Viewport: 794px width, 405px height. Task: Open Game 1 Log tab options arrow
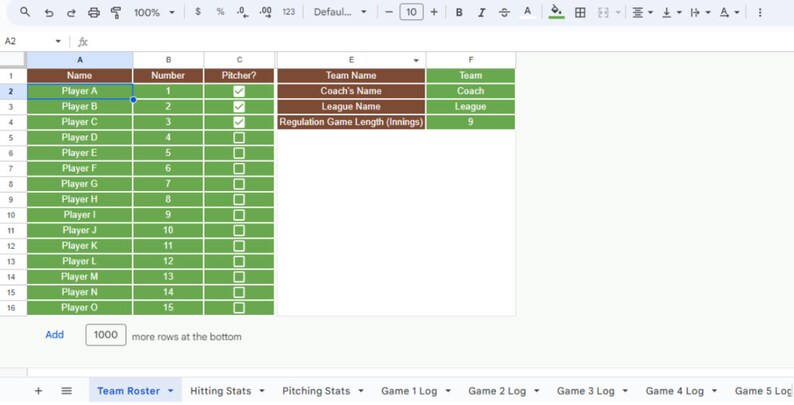pos(448,391)
